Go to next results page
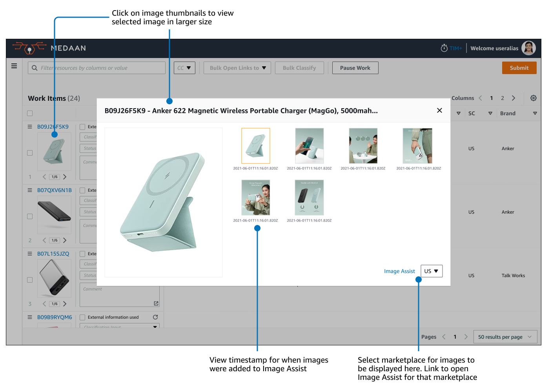 tap(466, 337)
